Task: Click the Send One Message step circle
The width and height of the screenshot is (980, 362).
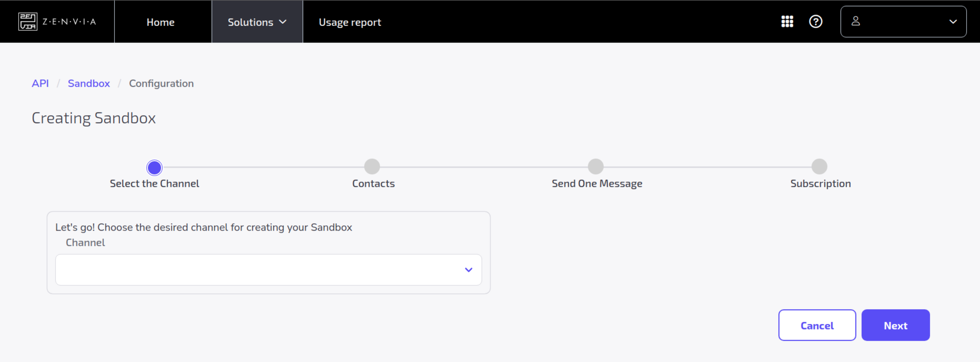Action: (x=595, y=166)
